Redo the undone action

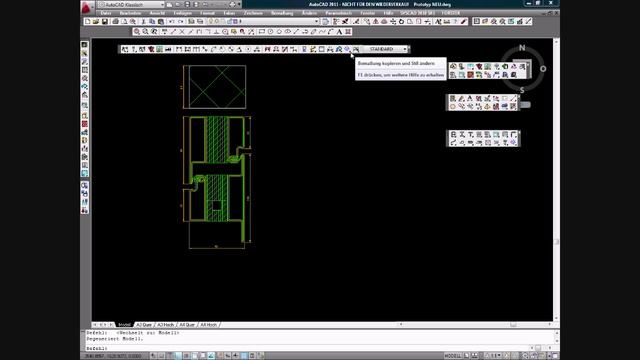181,21
